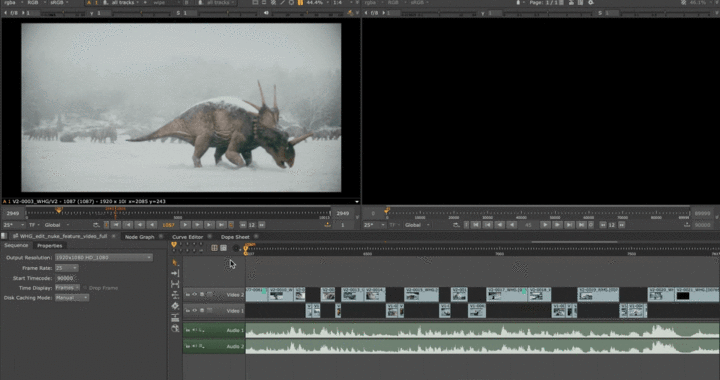This screenshot has width=720, height=380.
Task: Close the Node Graph tab
Action: (x=161, y=237)
